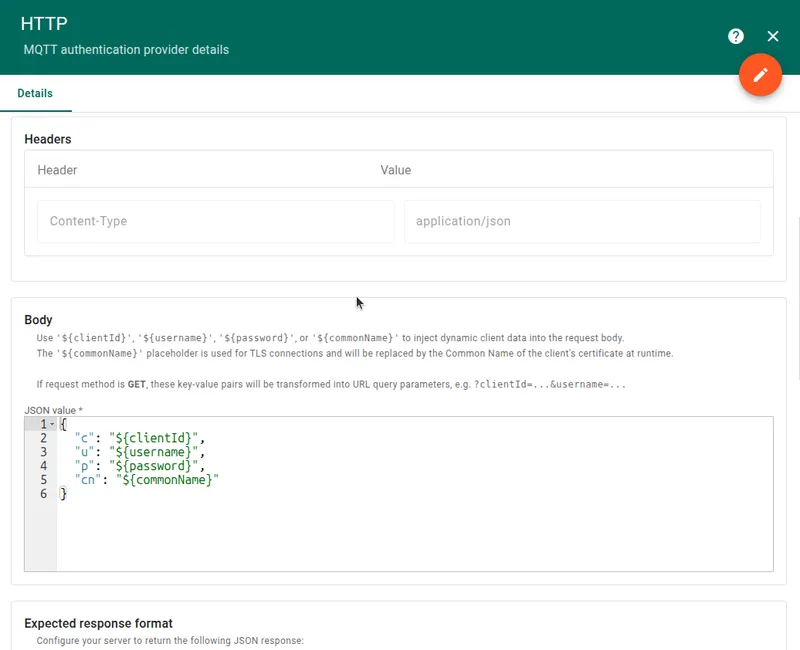This screenshot has width=800, height=650.
Task: Close the HTTP provider details panel
Action: [773, 36]
